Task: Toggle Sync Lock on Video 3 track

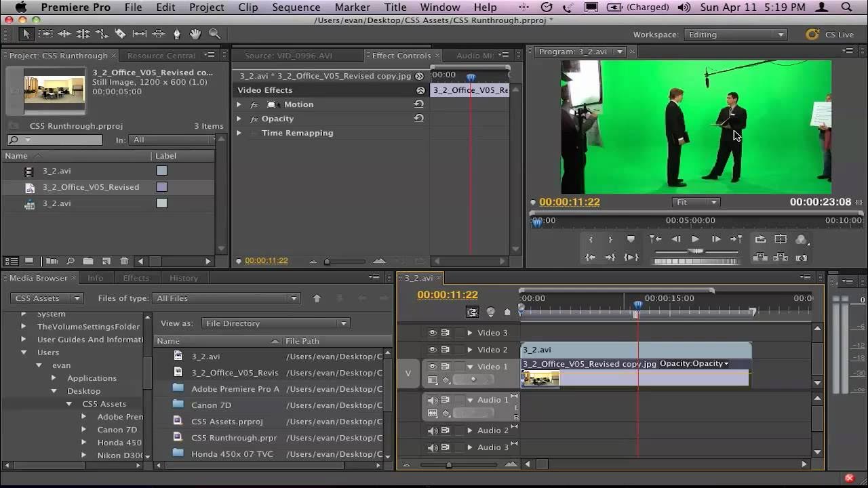Action: coord(446,333)
